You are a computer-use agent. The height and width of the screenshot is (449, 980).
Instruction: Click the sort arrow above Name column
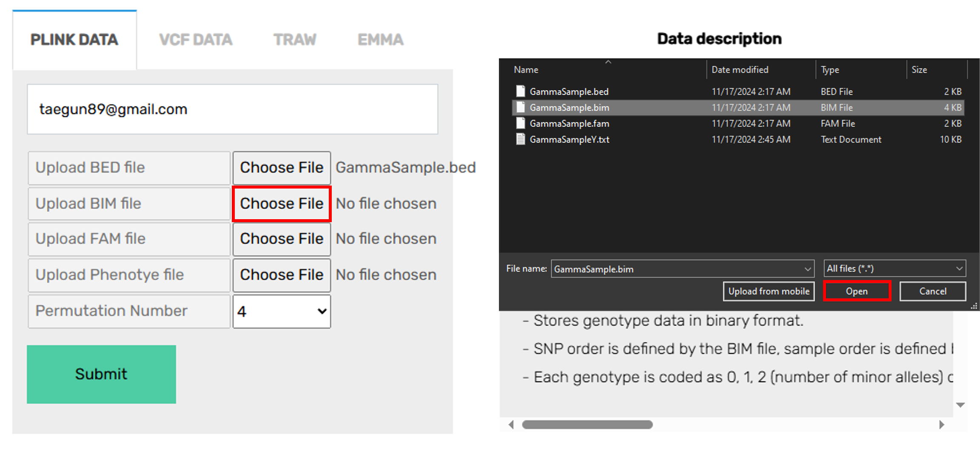pyautogui.click(x=608, y=62)
